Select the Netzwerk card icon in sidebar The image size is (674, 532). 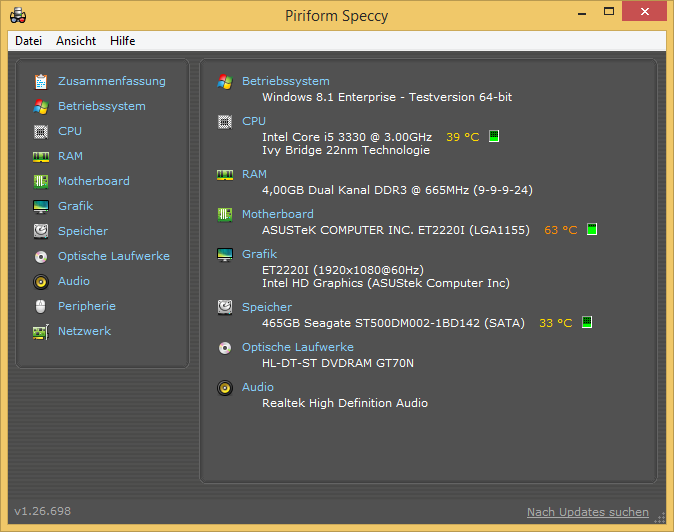[x=41, y=332]
